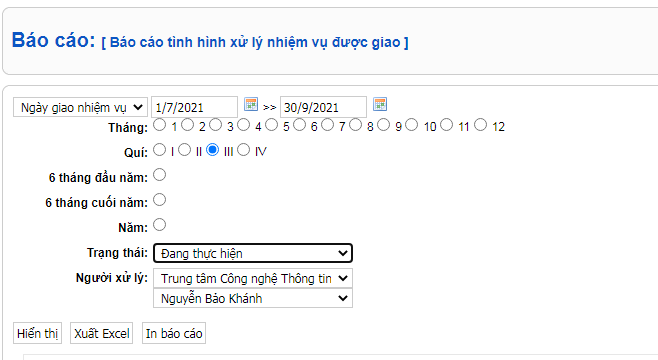Expand 'Trạng thái' dropdown showing Đang thực hiện
Screen dimensions: 658x360
tap(253, 253)
